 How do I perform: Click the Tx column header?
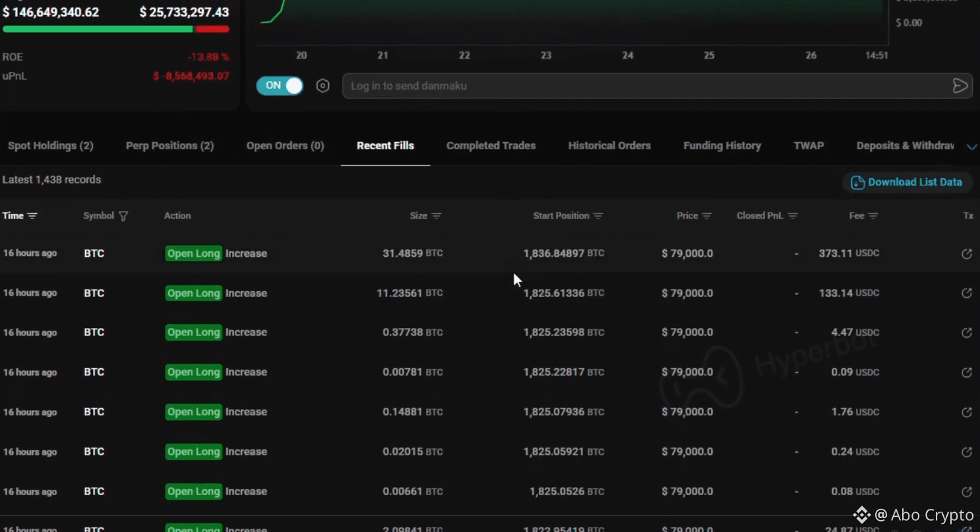coord(968,216)
